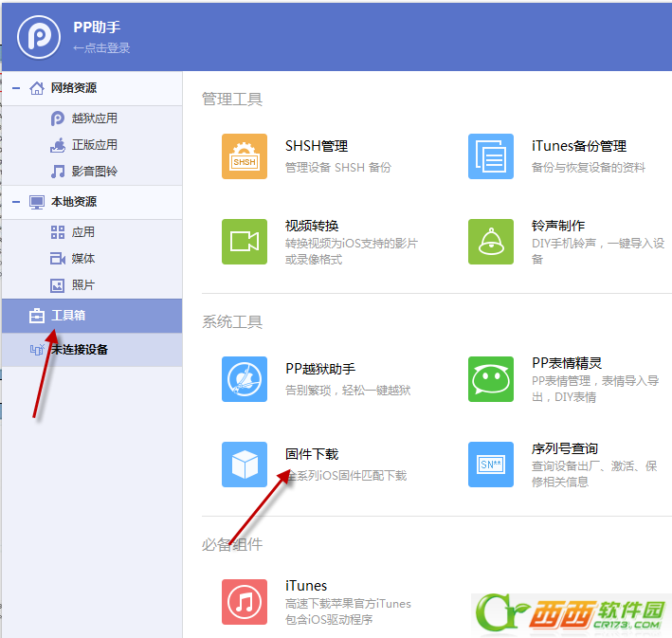Image resolution: width=672 pixels, height=638 pixels.
Task: Click description 管理设备 SHSH 备份
Action: coord(338,168)
